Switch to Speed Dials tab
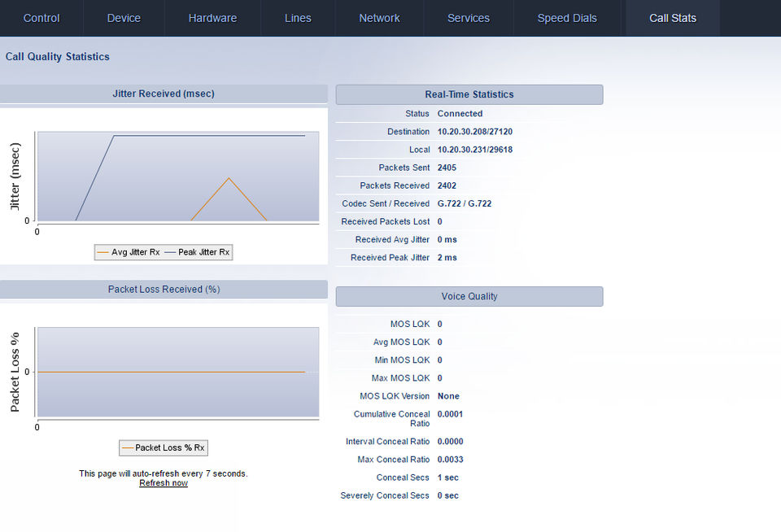This screenshot has height=532, width=781. pos(567,18)
